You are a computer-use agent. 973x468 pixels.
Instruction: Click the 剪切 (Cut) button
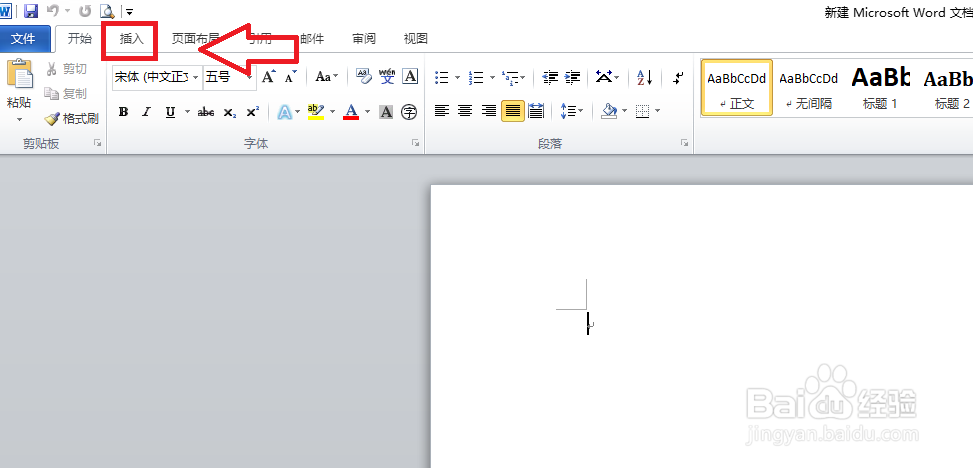click(x=67, y=69)
